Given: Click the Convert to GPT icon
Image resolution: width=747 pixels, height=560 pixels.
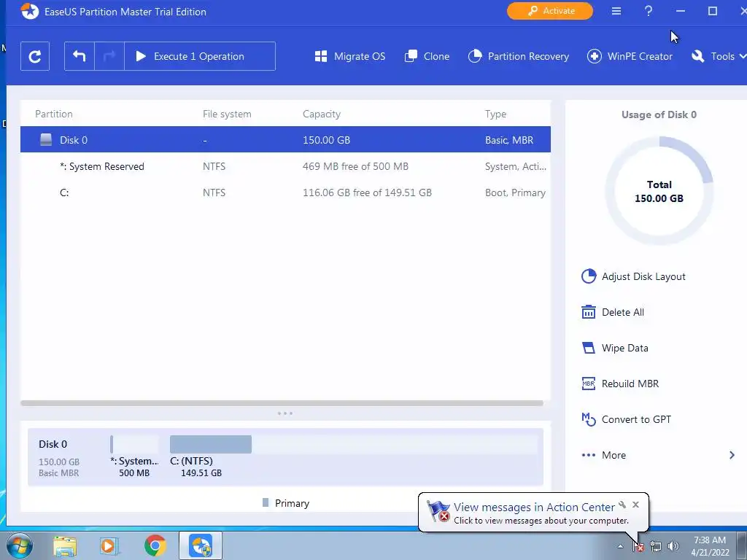Looking at the screenshot, I should pyautogui.click(x=589, y=419).
